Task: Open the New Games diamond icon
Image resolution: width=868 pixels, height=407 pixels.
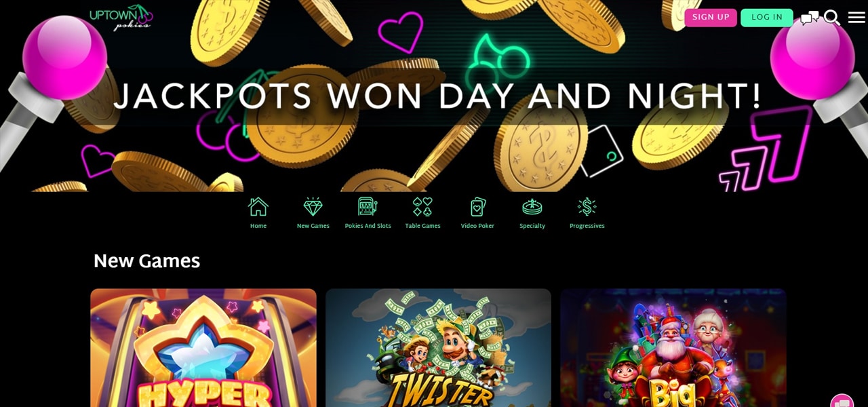Action: 313,206
